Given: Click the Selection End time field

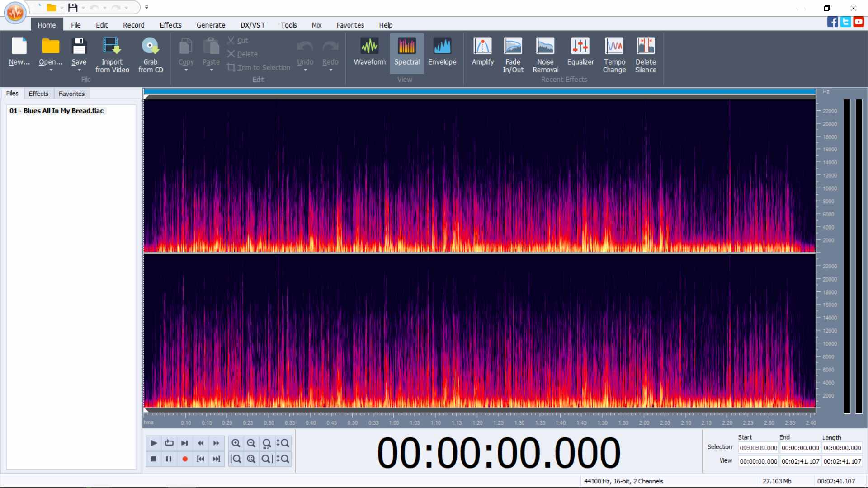Looking at the screenshot, I should [800, 448].
